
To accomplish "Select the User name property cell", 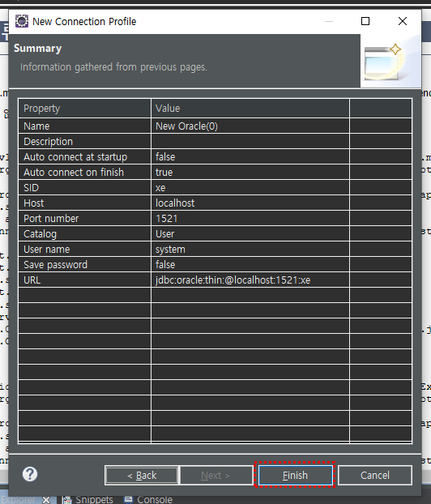I will [x=84, y=250].
